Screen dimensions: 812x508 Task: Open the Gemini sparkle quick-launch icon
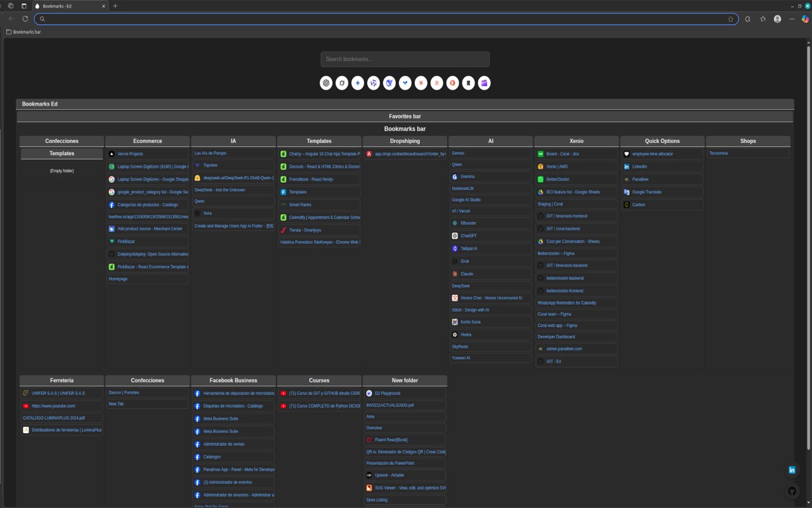click(x=358, y=83)
